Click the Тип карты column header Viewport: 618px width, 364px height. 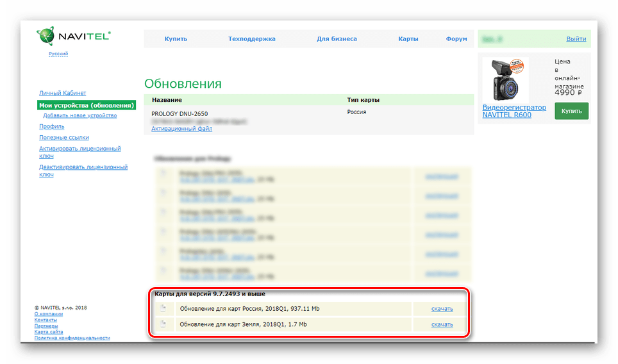[363, 100]
